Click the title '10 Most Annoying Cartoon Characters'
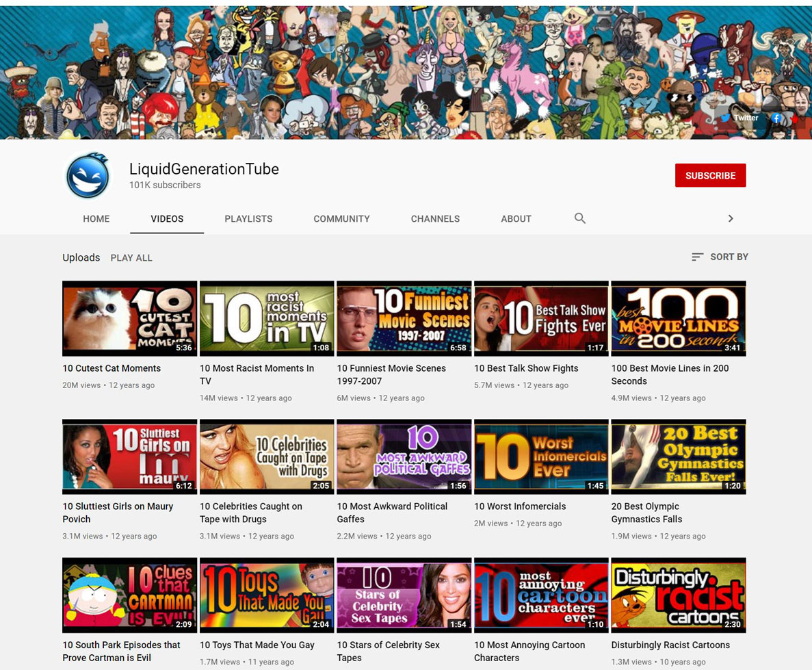Viewport: 812px width, 670px height. [x=529, y=652]
